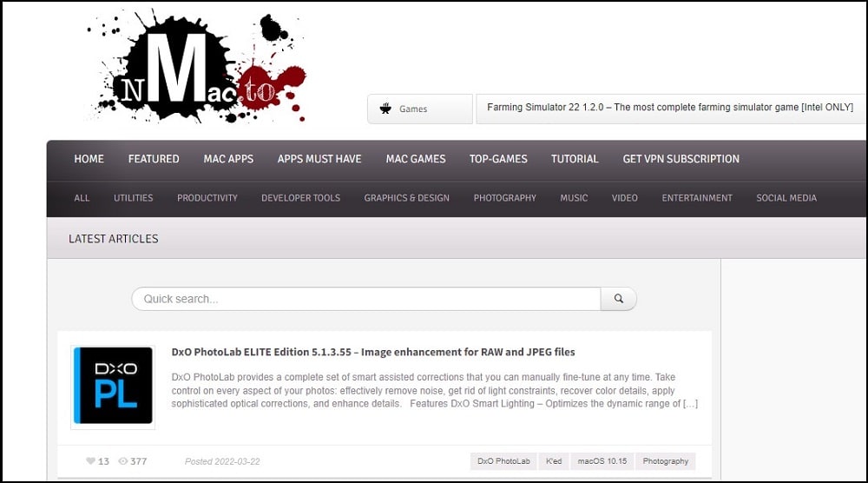Screen dimensions: 868x483
Task: Open the MAC GAMES section
Action: click(x=415, y=159)
